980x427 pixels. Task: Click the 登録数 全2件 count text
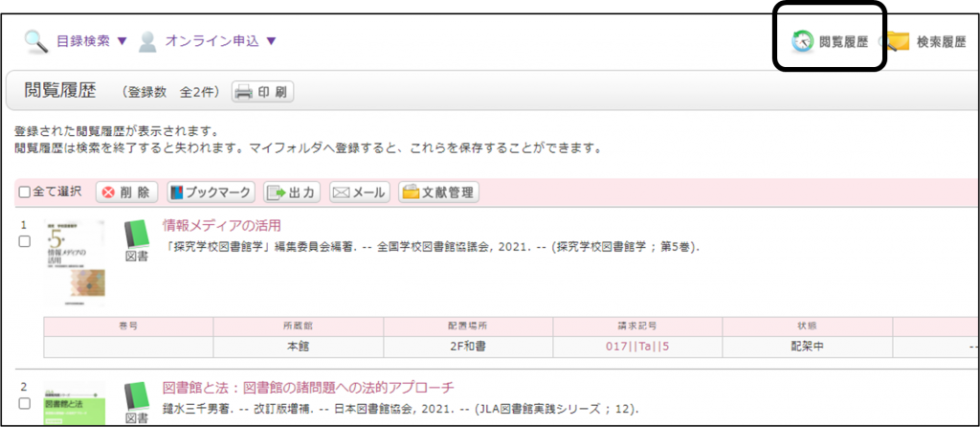click(172, 93)
